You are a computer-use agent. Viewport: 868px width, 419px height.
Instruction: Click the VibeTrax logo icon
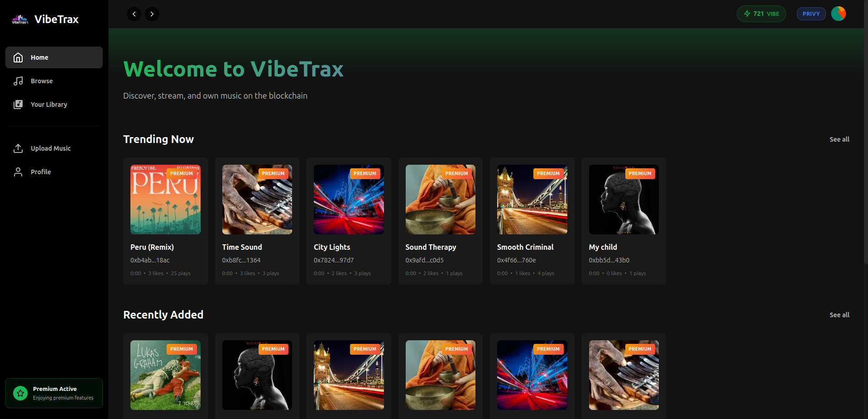coord(19,19)
